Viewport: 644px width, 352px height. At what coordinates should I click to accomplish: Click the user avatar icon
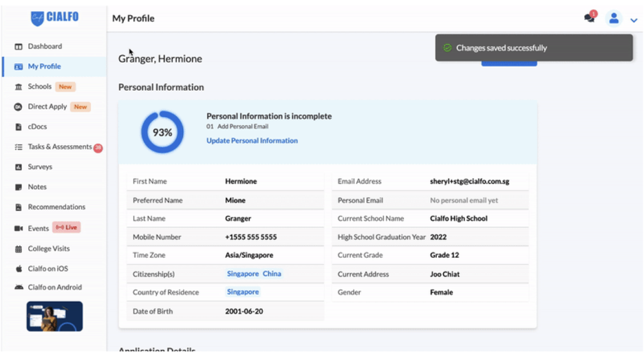614,19
